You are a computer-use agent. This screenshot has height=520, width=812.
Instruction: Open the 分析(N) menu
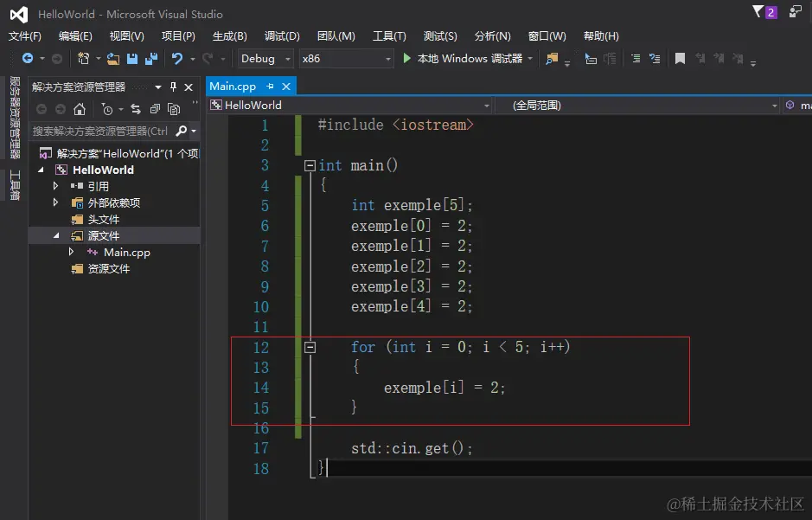point(493,36)
